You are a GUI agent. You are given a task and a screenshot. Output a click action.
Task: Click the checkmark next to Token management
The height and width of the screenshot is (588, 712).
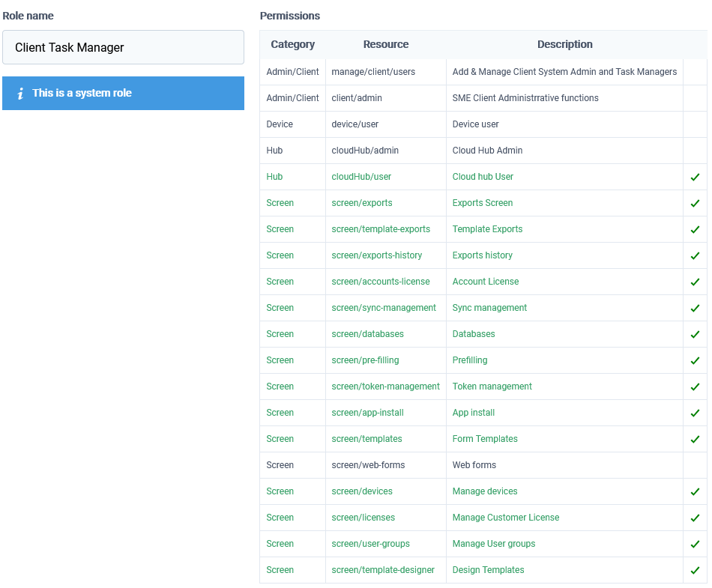pos(695,387)
